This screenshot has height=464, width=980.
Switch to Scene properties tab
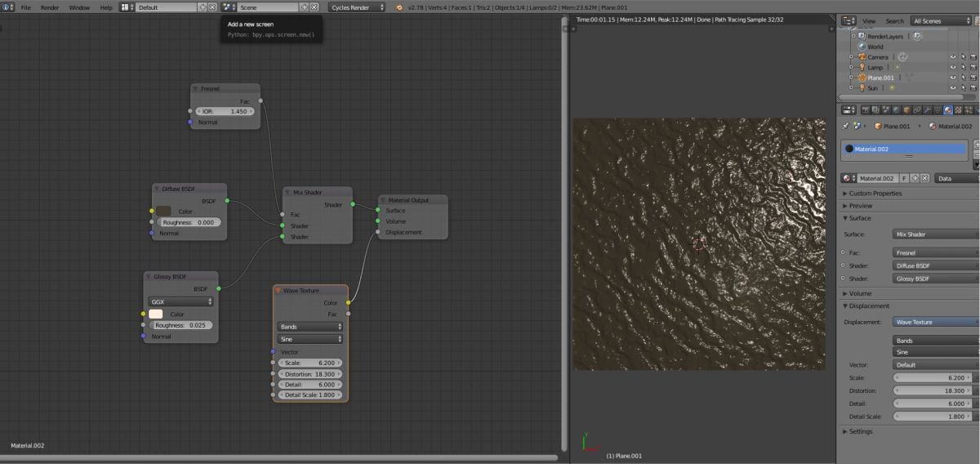pos(886,109)
